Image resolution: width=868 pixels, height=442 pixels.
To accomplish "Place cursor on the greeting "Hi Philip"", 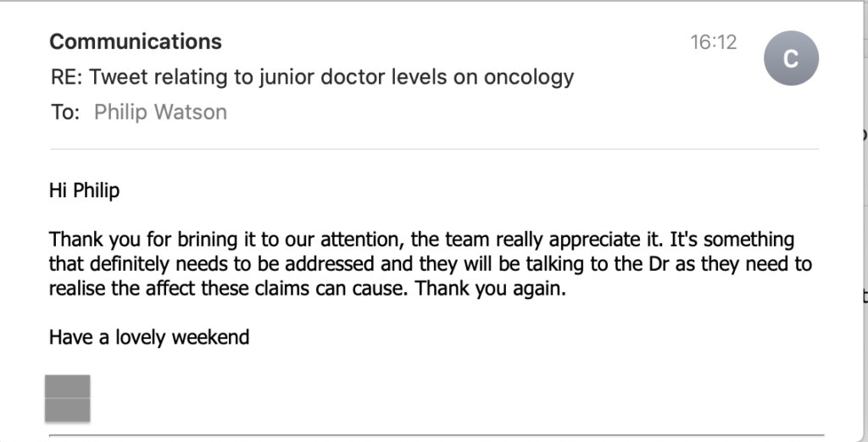I will [84, 191].
